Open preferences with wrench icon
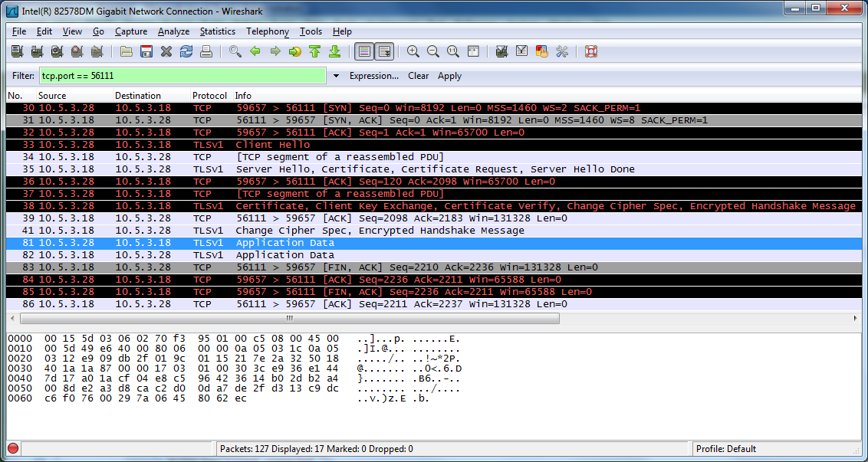 [x=562, y=51]
